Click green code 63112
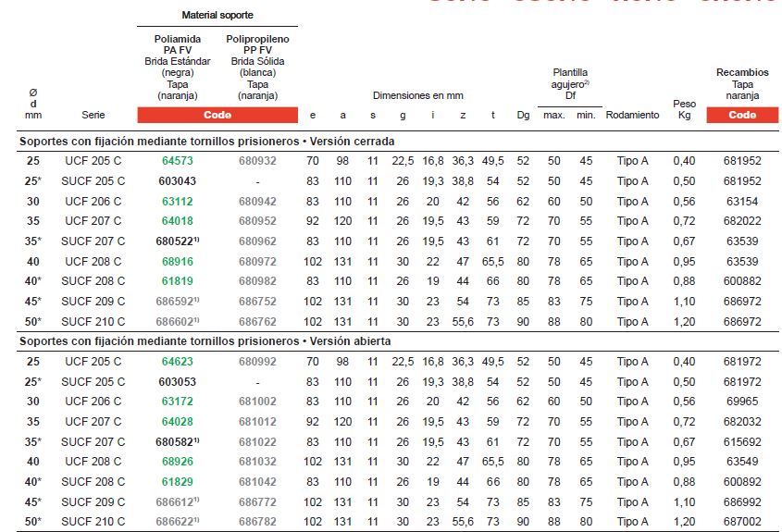This screenshot has width=782, height=532. 177,201
